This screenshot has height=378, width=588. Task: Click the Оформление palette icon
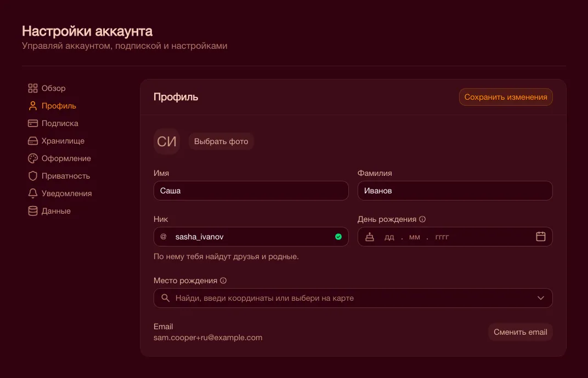click(x=32, y=158)
